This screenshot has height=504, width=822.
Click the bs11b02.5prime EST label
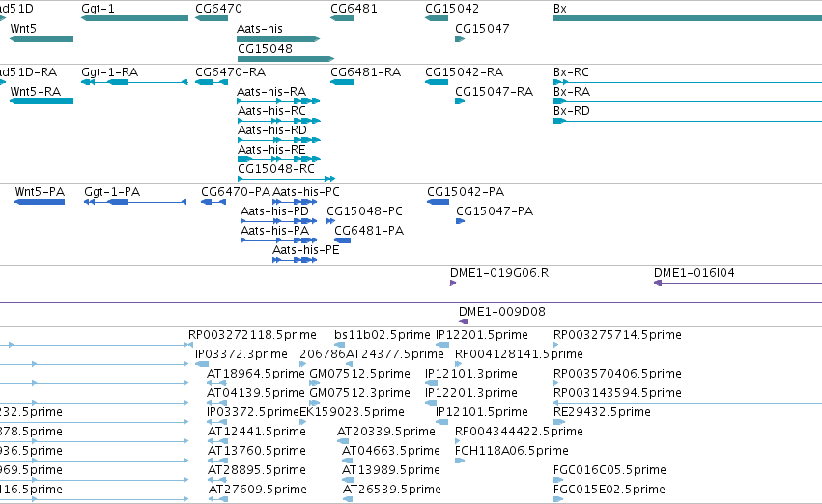tap(383, 335)
